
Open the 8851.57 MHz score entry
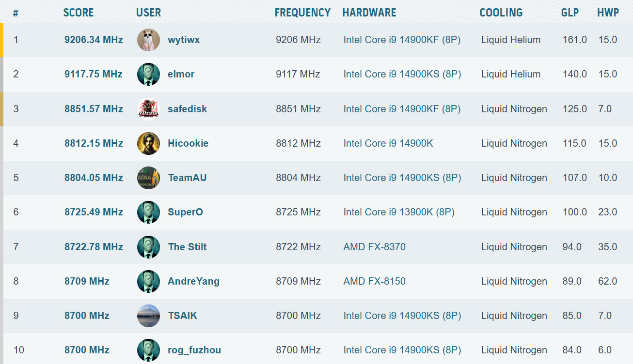pos(94,109)
